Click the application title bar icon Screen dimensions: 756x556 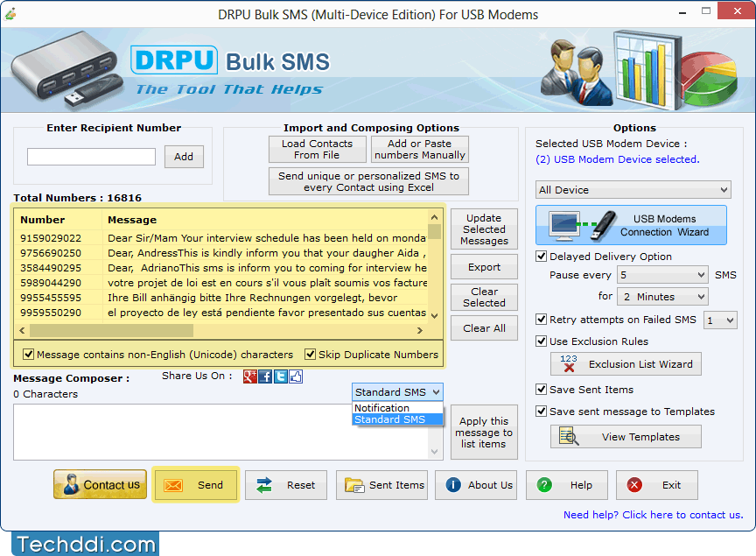click(10, 13)
